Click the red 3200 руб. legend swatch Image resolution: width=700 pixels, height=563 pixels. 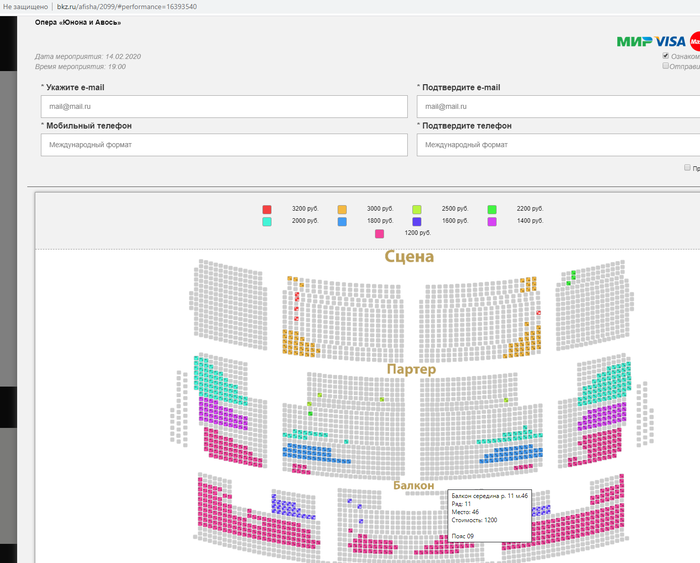click(x=267, y=209)
